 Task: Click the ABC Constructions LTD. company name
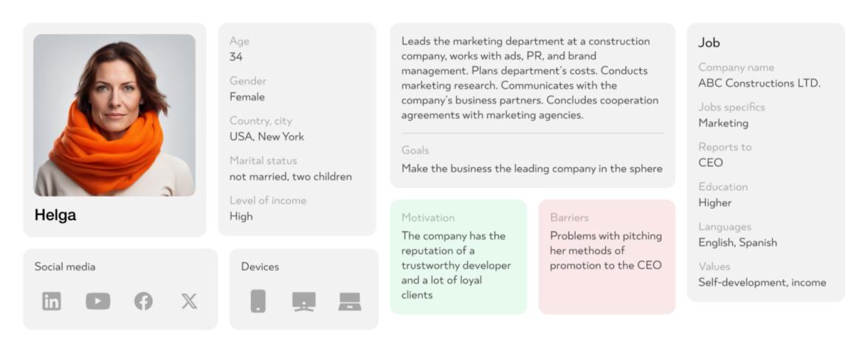[759, 83]
